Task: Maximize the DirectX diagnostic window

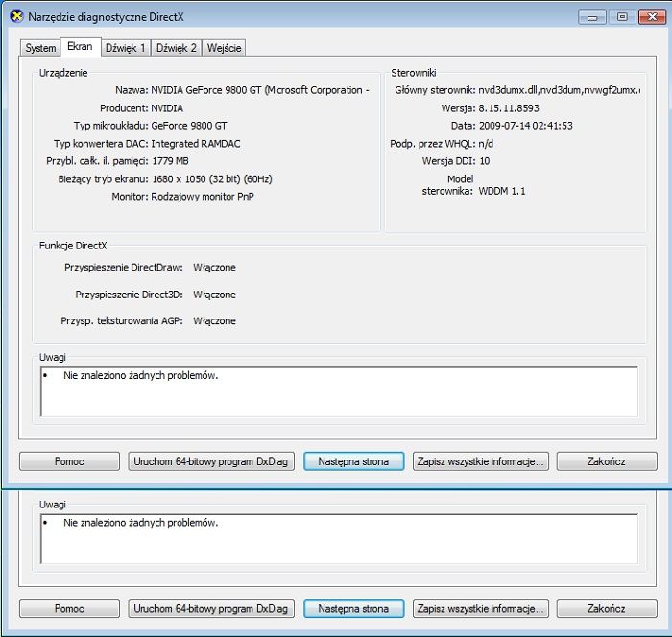Action: coord(622,17)
